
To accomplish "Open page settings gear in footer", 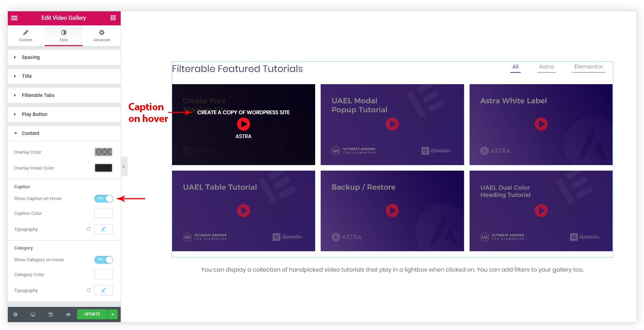I will (x=16, y=314).
